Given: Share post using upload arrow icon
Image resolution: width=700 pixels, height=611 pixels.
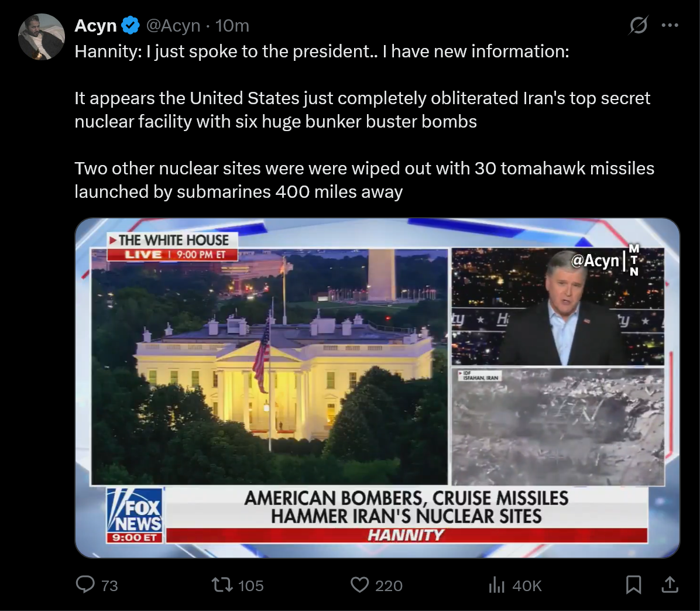Looking at the screenshot, I should [x=670, y=585].
